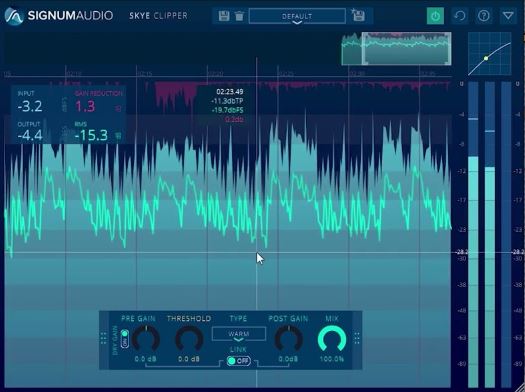Click the save preset floppy disk icon
The image size is (525, 392).
(224, 16)
